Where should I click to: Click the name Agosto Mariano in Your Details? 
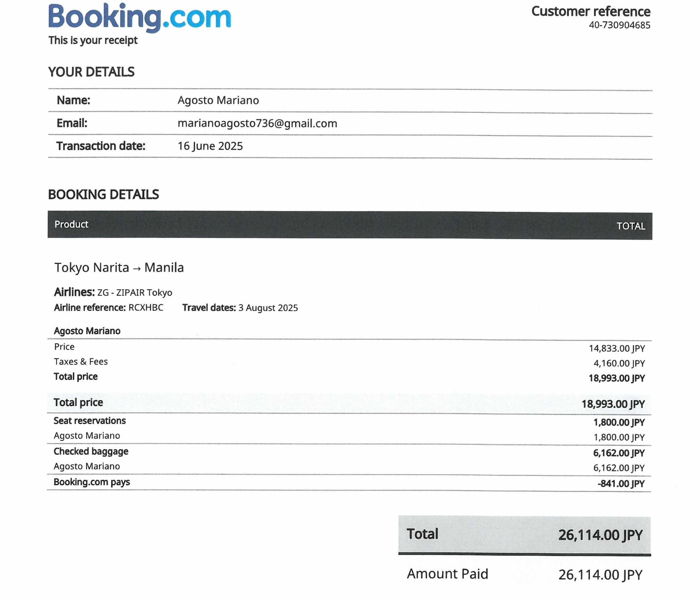pyautogui.click(x=218, y=100)
